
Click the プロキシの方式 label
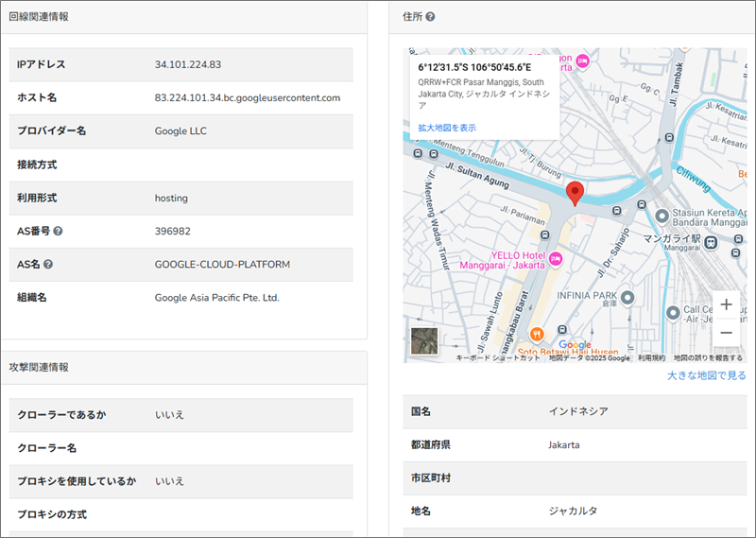tap(52, 515)
